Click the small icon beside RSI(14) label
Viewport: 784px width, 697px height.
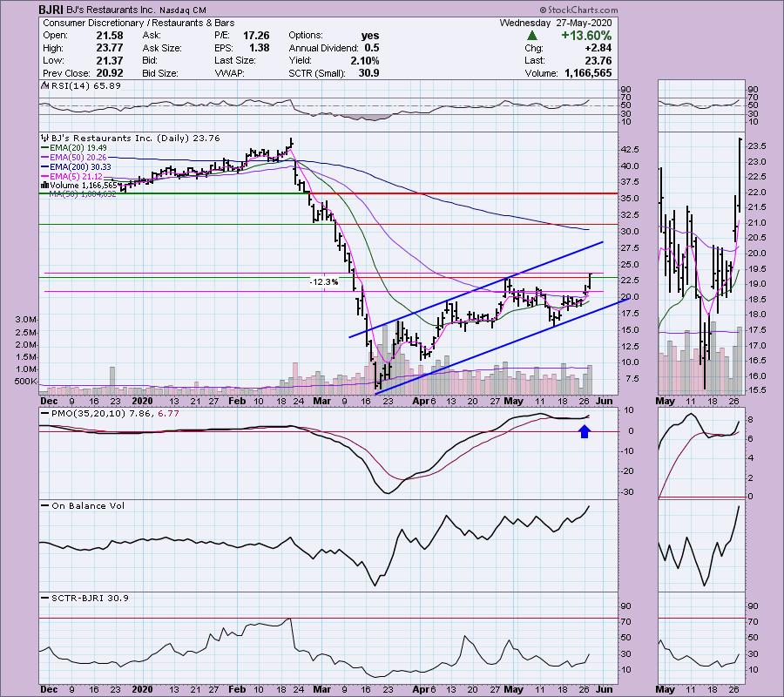(x=44, y=86)
